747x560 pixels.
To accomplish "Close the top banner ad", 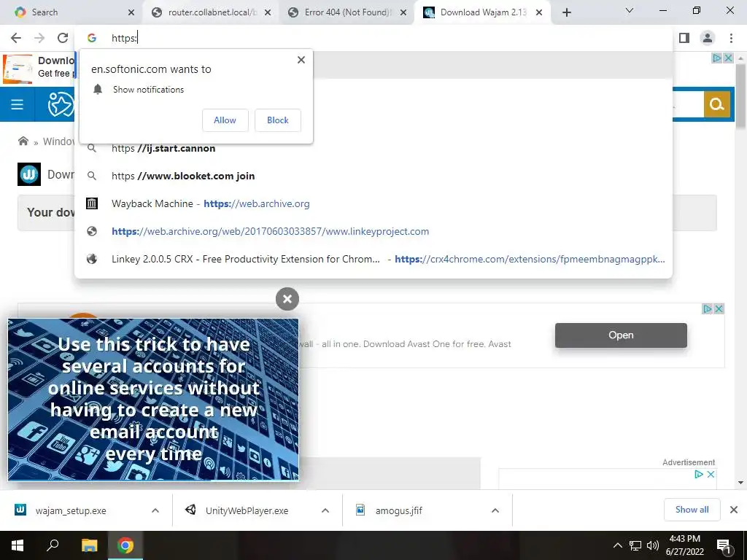I will 729,58.
